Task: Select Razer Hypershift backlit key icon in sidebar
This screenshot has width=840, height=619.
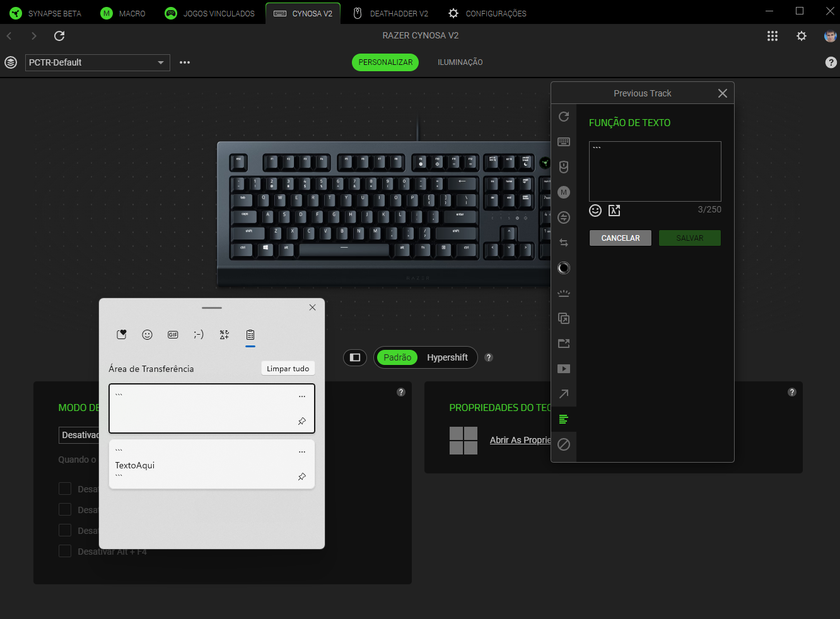Action: [x=564, y=293]
